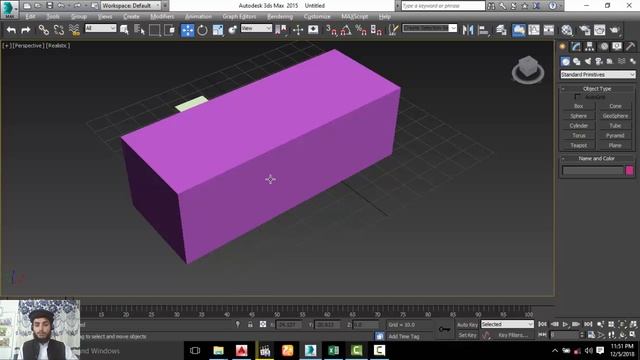The image size is (640, 360).
Task: Pick the Rectangular Selection Region tool
Action: point(154,30)
